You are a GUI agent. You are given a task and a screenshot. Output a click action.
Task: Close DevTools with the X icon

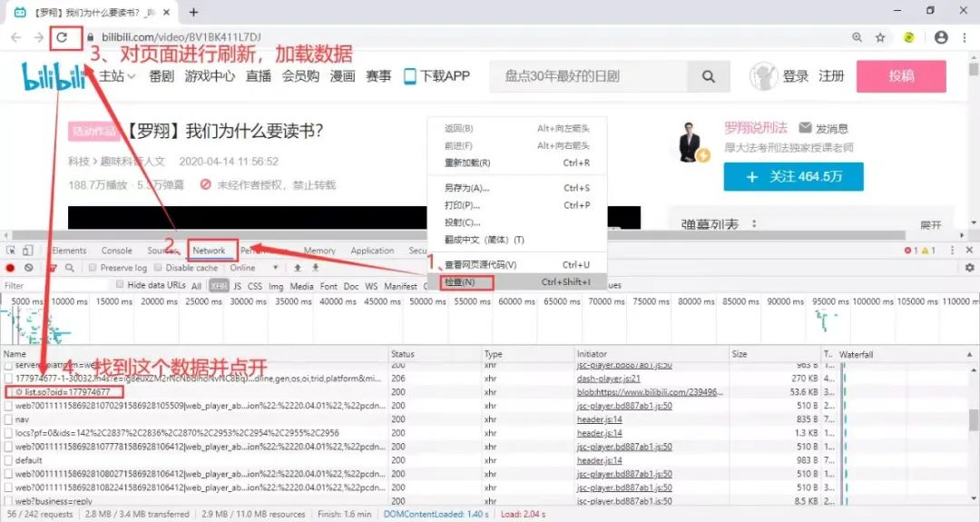pyautogui.click(x=969, y=250)
